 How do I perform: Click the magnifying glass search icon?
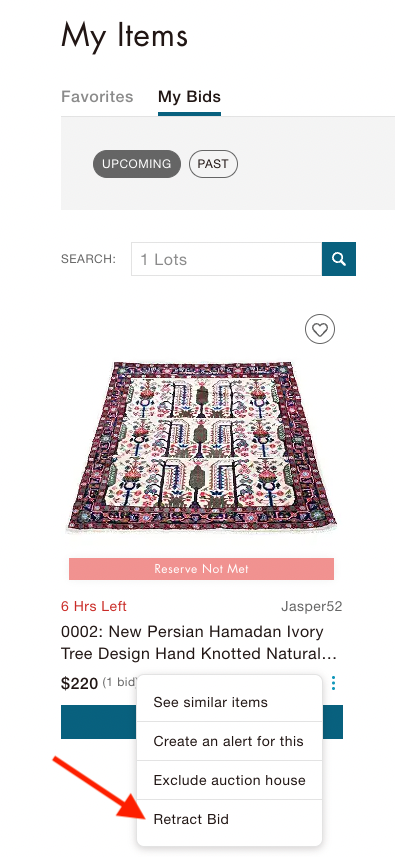[x=339, y=259]
